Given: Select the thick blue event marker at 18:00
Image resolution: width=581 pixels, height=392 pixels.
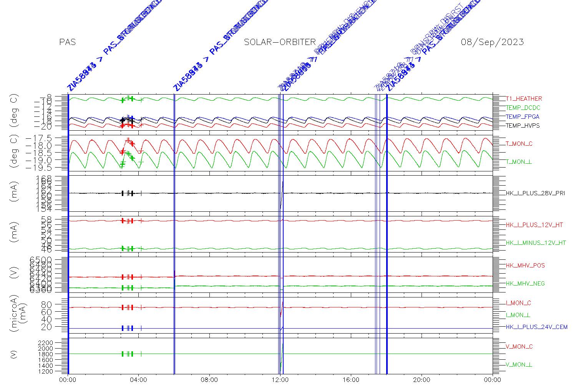Looking at the screenshot, I should coord(387,234).
